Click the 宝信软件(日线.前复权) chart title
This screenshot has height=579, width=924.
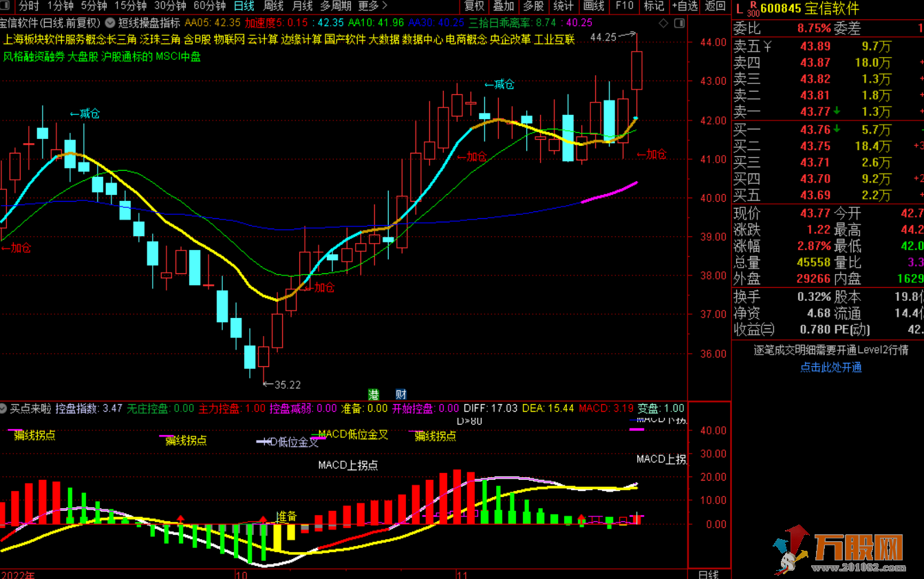[x=50, y=23]
